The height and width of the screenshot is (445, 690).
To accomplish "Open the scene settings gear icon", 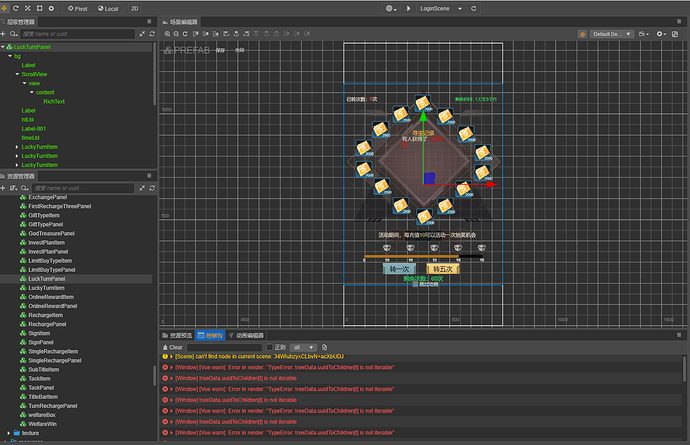I will 661,33.
